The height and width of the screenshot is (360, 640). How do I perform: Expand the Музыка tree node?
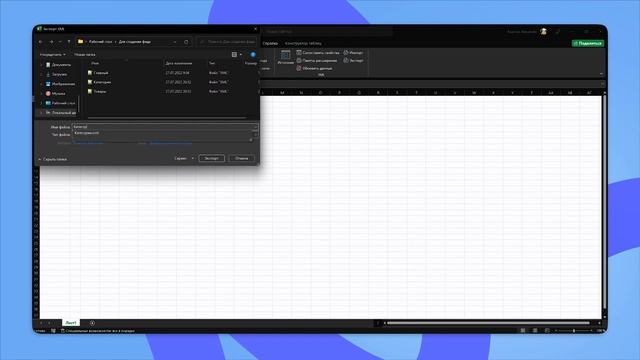coord(41,93)
